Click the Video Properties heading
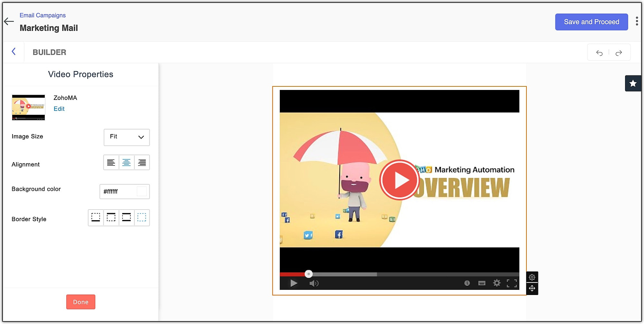This screenshot has height=324, width=644. click(x=81, y=74)
